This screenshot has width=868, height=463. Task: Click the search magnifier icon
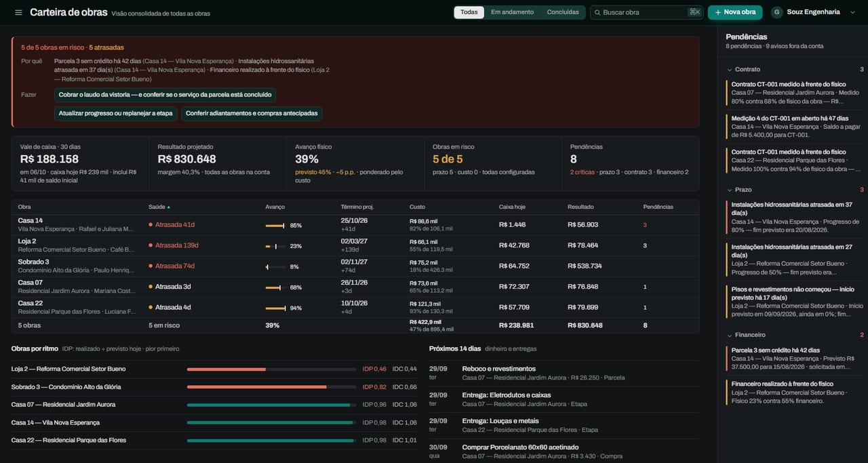coord(597,12)
